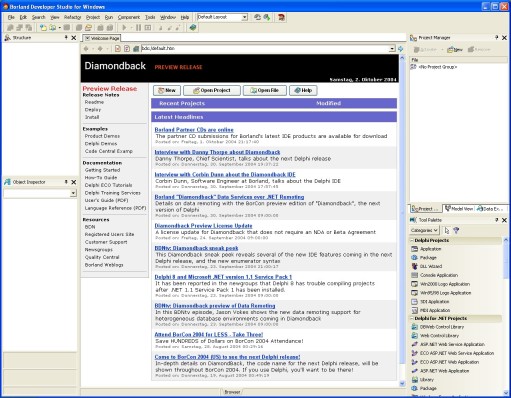Screen dimensions: 511x398
Task: Click the Help contents book icon
Action: [x=193, y=28]
